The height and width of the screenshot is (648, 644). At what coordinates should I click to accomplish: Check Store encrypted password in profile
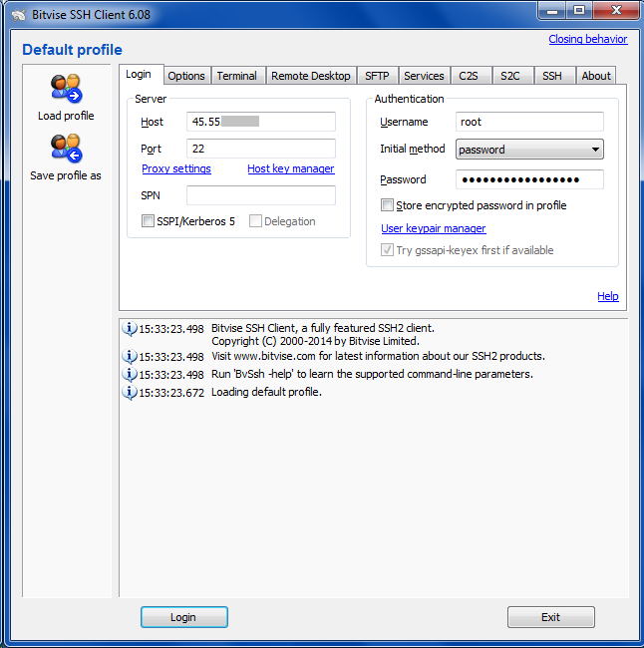tap(387, 205)
